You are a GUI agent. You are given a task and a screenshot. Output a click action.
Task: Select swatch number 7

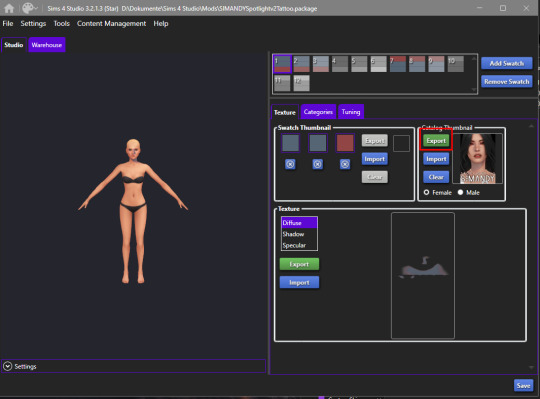[x=398, y=64]
